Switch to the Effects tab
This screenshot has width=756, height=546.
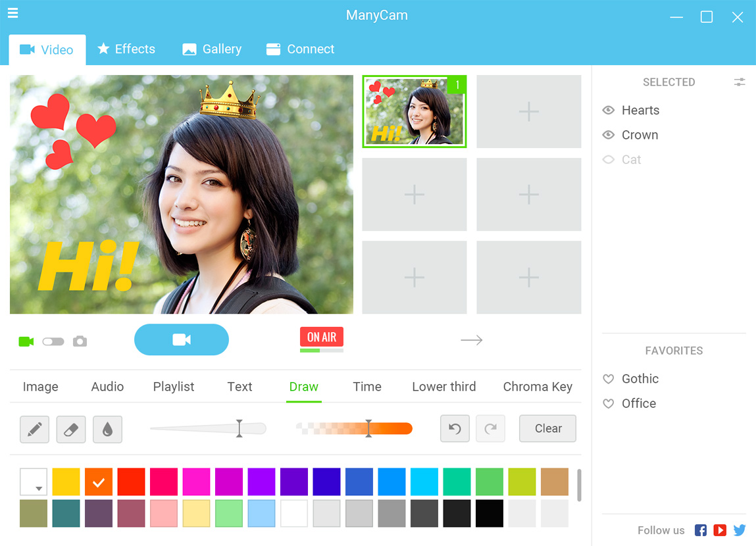(126, 49)
